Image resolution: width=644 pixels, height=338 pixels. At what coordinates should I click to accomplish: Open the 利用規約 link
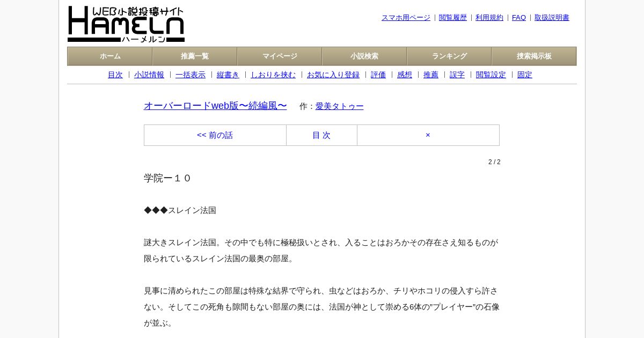pyautogui.click(x=489, y=18)
